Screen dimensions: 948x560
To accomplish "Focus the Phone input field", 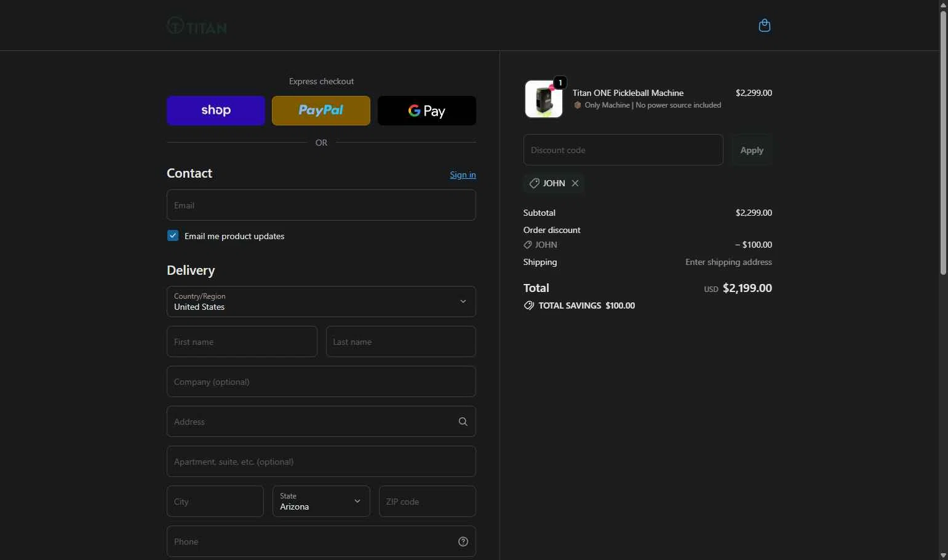I will [x=321, y=542].
